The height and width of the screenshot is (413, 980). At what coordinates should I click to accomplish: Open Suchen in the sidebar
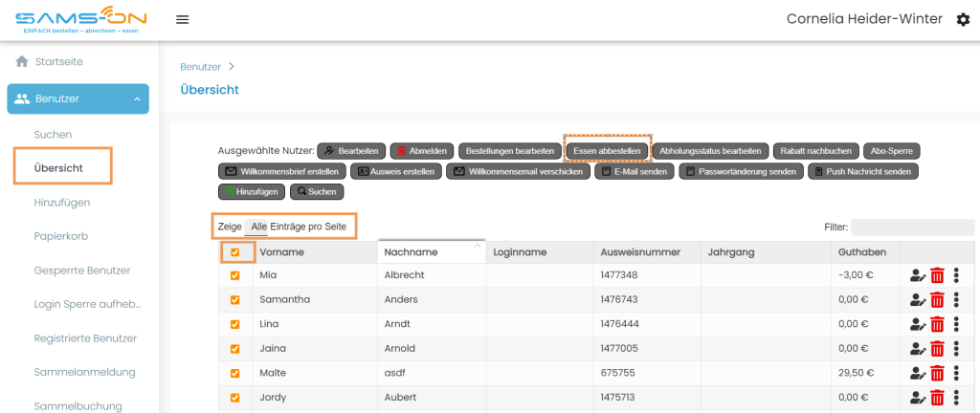[54, 134]
